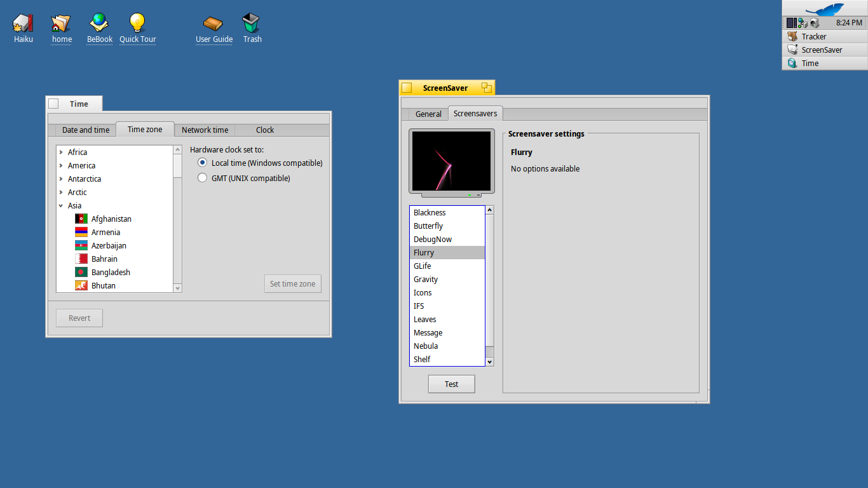Expand the Africa region

coord(61,152)
